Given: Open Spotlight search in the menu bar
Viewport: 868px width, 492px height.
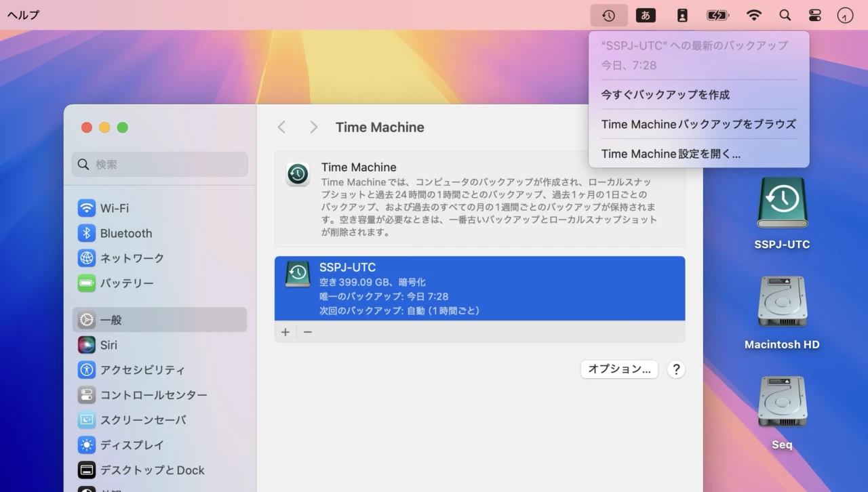Looking at the screenshot, I should tap(785, 15).
